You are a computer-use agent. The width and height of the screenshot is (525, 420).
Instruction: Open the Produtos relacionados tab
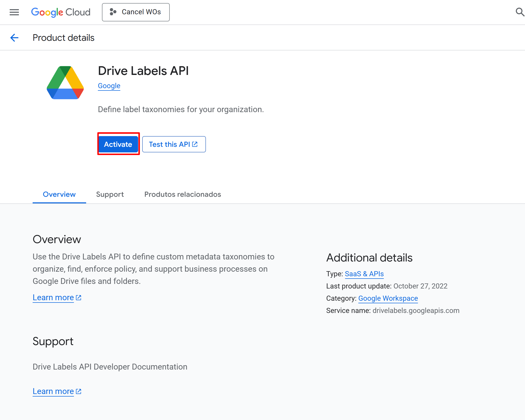pyautogui.click(x=182, y=194)
